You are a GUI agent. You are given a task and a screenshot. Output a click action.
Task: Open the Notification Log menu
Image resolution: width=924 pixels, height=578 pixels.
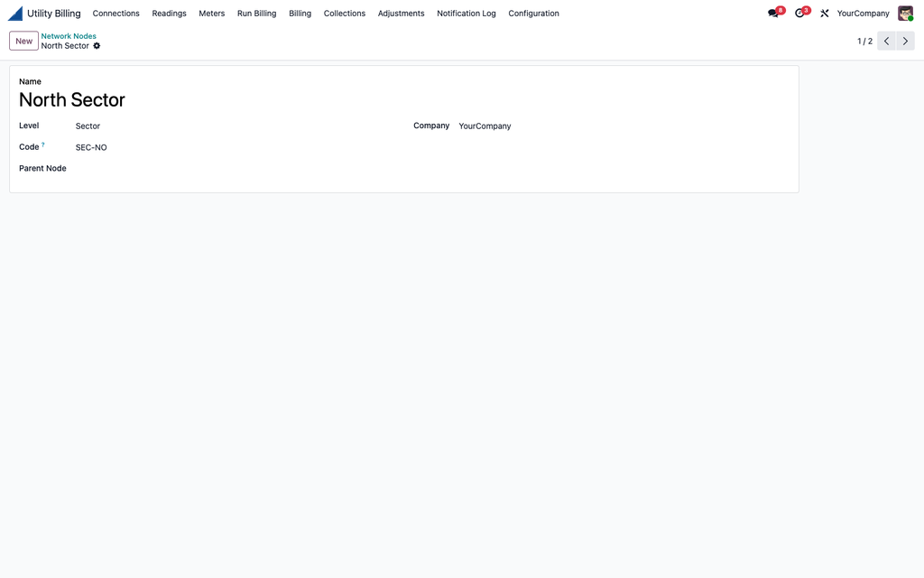(x=467, y=13)
